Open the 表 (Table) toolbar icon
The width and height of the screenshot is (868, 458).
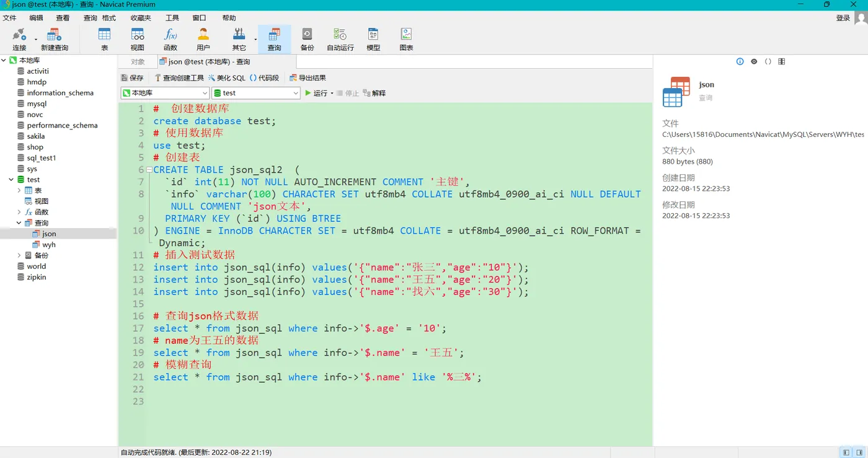tap(104, 39)
